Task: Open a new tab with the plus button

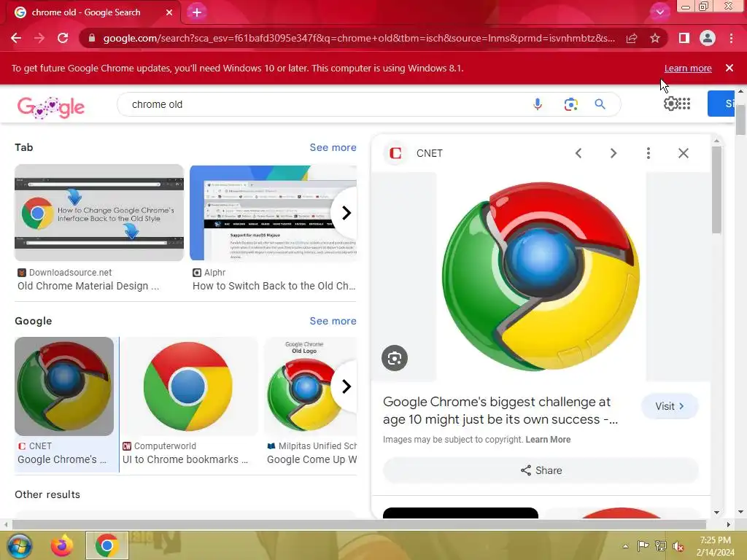Action: [197, 12]
